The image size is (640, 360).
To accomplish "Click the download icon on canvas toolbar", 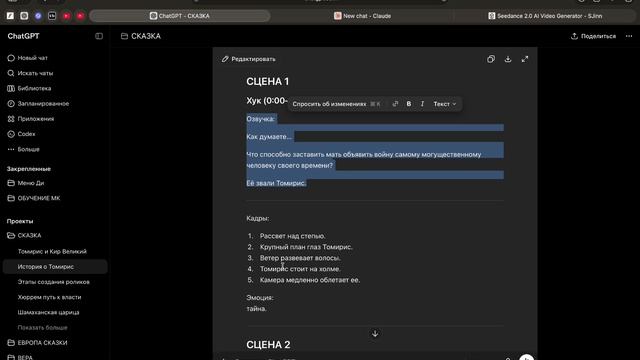I will point(508,59).
